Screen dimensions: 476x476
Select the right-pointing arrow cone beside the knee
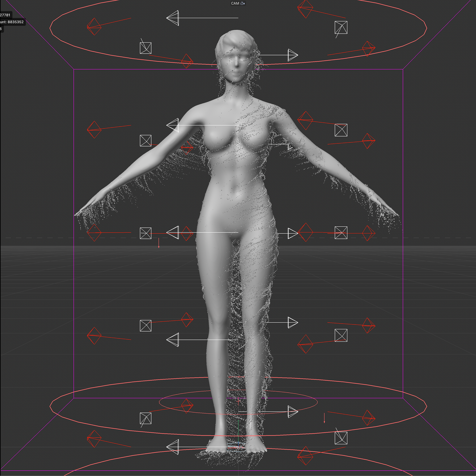(293, 322)
